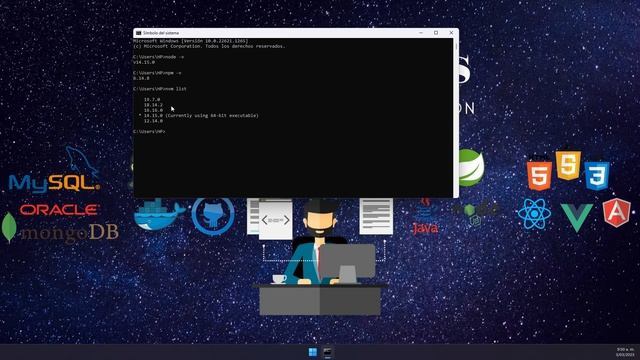
Task: Click the nvm list command line
Action: (160, 89)
